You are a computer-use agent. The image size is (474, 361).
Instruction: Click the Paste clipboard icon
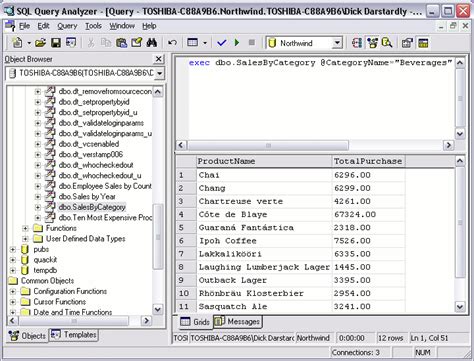click(121, 43)
